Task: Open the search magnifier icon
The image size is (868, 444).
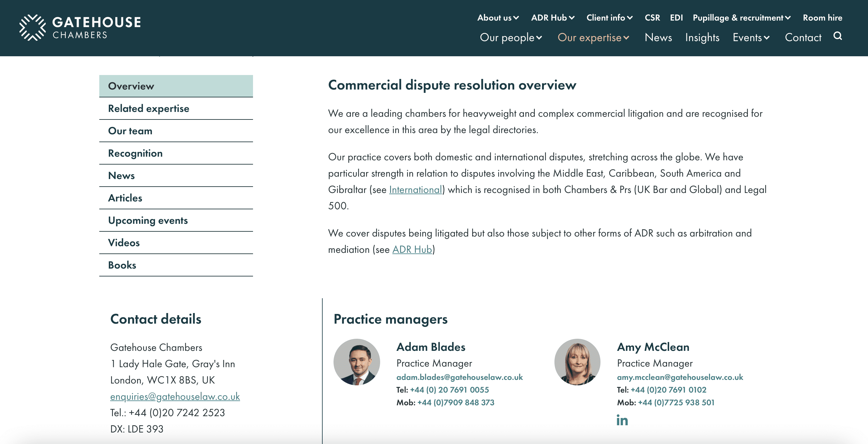Action: tap(838, 36)
